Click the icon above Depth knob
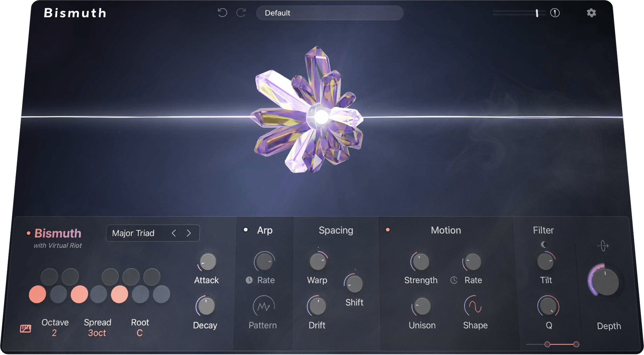The height and width of the screenshot is (355, 644). (x=603, y=246)
